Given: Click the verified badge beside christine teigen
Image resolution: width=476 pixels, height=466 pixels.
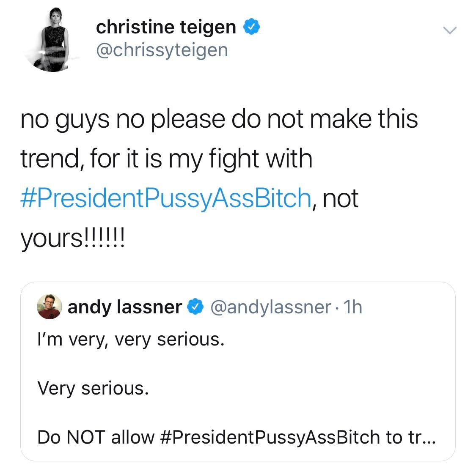Looking at the screenshot, I should tap(251, 27).
